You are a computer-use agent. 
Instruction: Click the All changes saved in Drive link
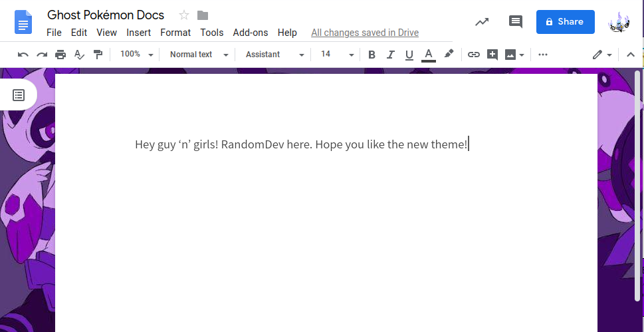pos(365,33)
